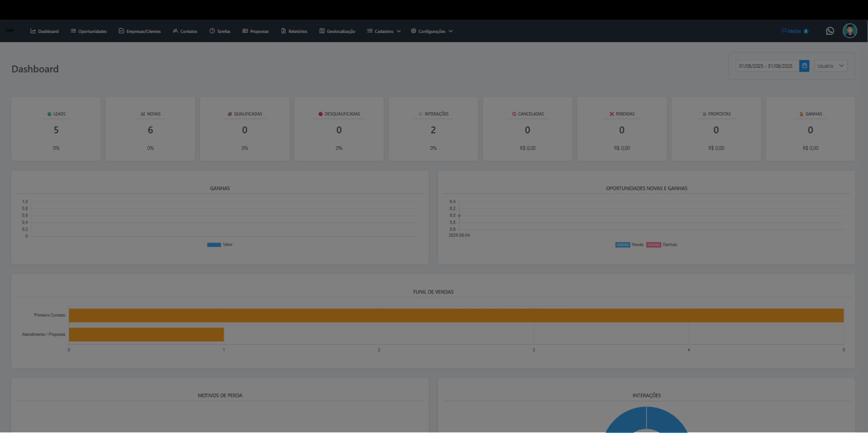
Task: Select the Oportunidades list icon
Action: [73, 31]
